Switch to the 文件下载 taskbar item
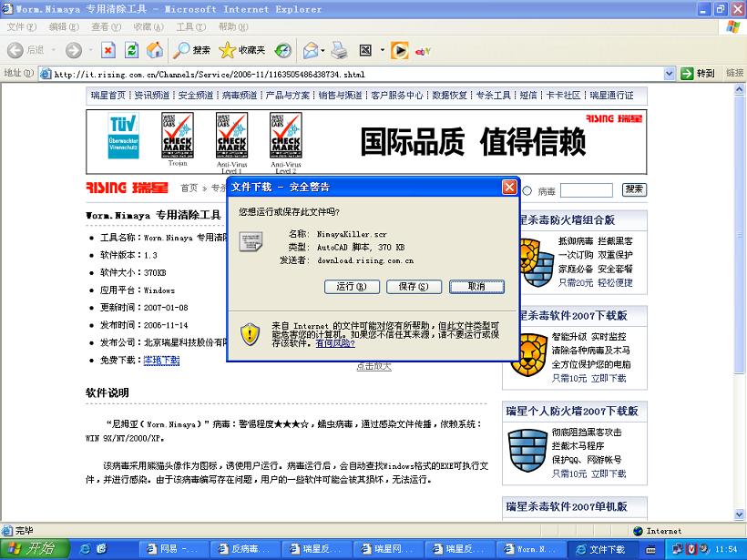747x560 pixels. point(603,549)
